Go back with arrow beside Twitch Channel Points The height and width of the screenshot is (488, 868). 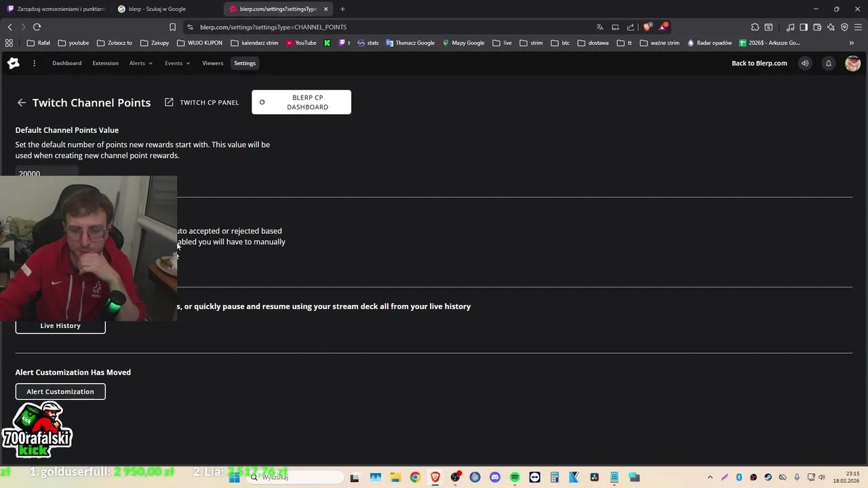22,102
